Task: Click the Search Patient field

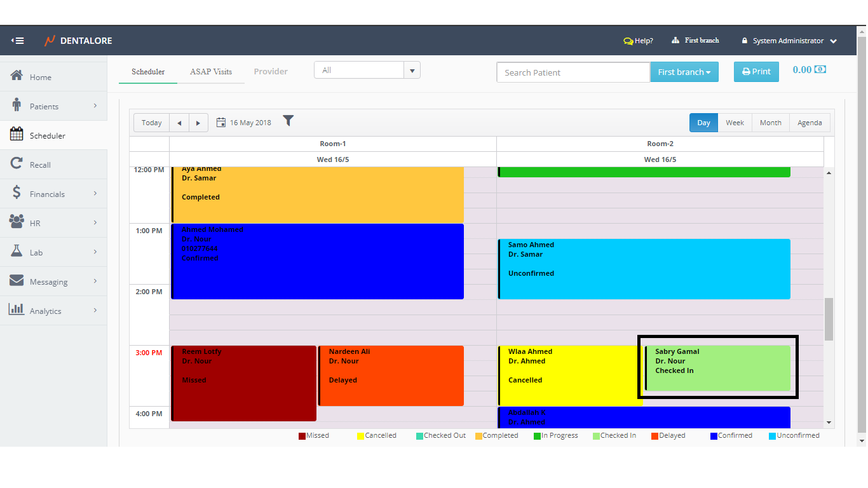Action: click(x=573, y=72)
